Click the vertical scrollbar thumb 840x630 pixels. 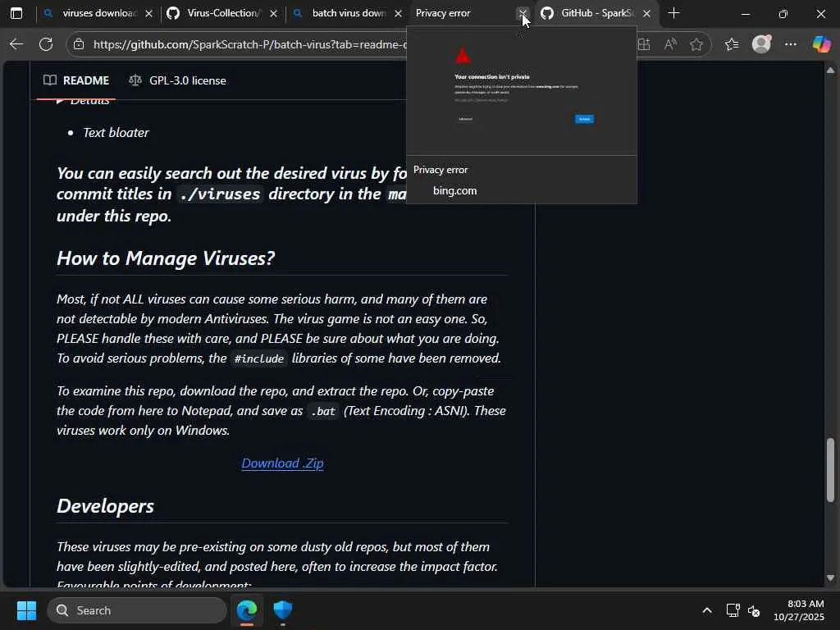830,470
